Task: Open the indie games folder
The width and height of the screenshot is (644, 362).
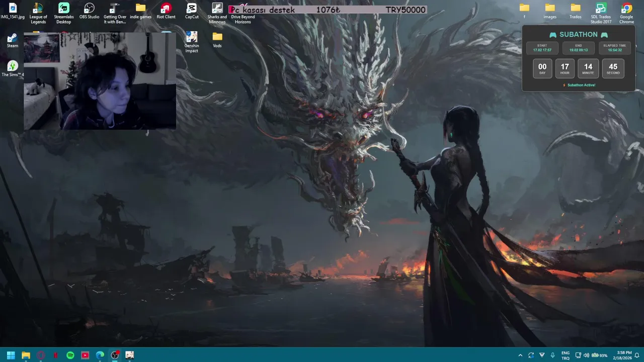Action: coord(140,12)
